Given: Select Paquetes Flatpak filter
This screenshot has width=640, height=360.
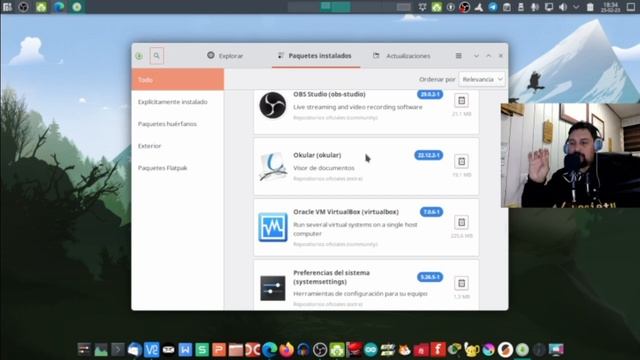Looking at the screenshot, I should 178,168.
